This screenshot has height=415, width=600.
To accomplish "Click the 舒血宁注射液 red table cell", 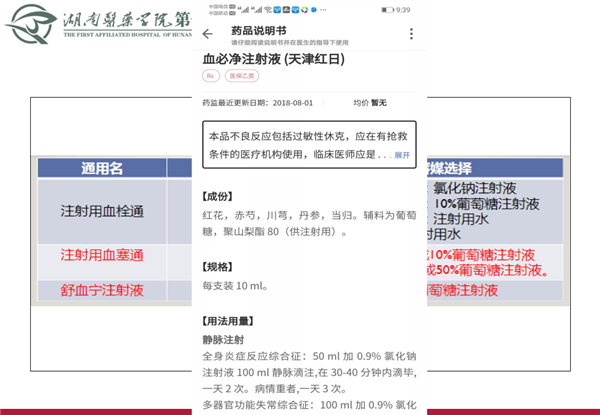I will pyautogui.click(x=102, y=290).
